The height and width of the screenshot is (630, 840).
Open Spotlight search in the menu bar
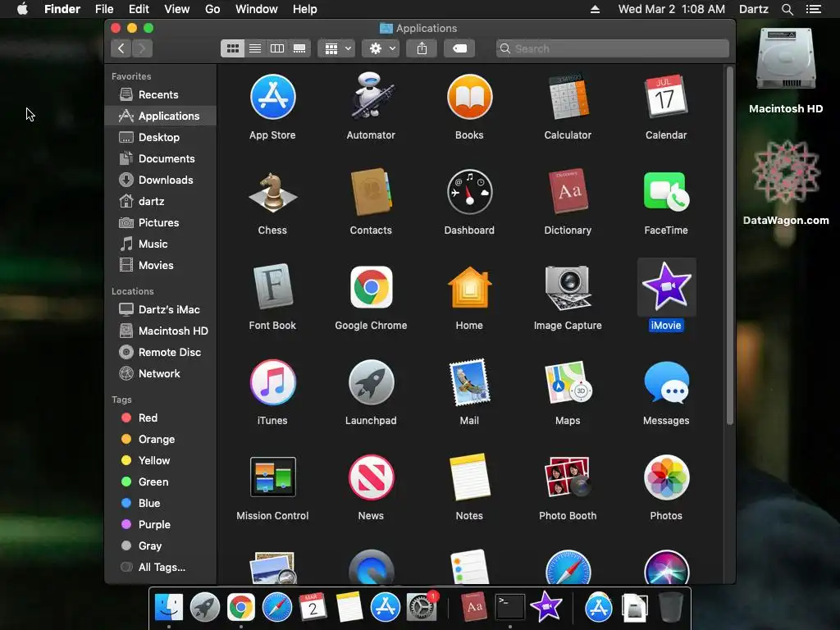(787, 9)
